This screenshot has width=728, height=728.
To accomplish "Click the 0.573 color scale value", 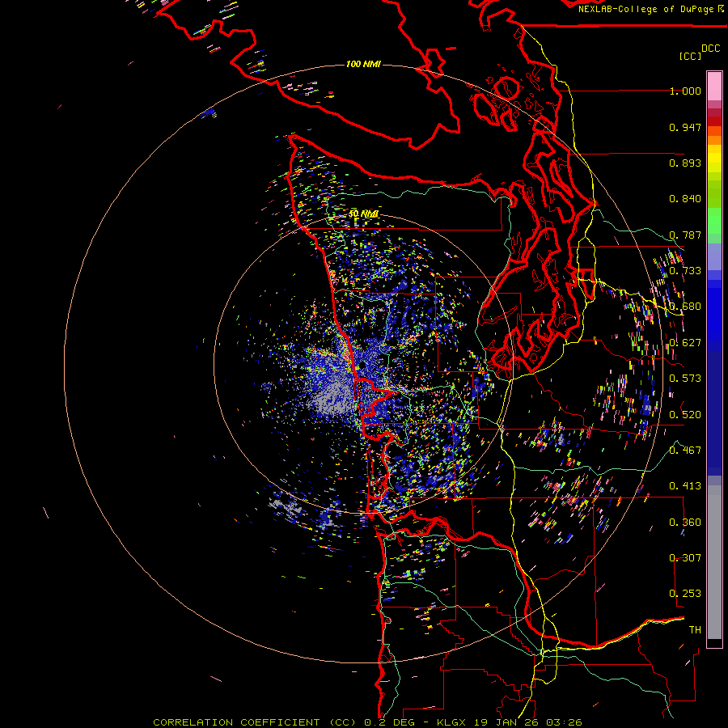I will [x=685, y=379].
